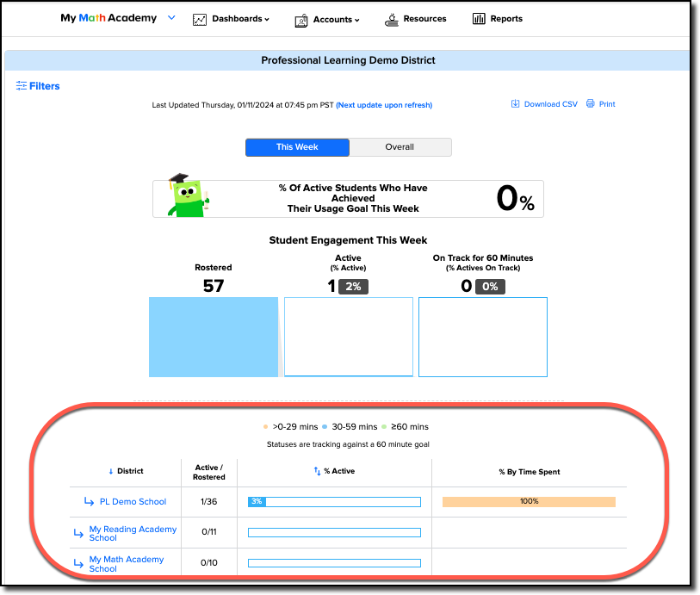Click the Rostered count 57
The image size is (700, 595).
tap(214, 286)
